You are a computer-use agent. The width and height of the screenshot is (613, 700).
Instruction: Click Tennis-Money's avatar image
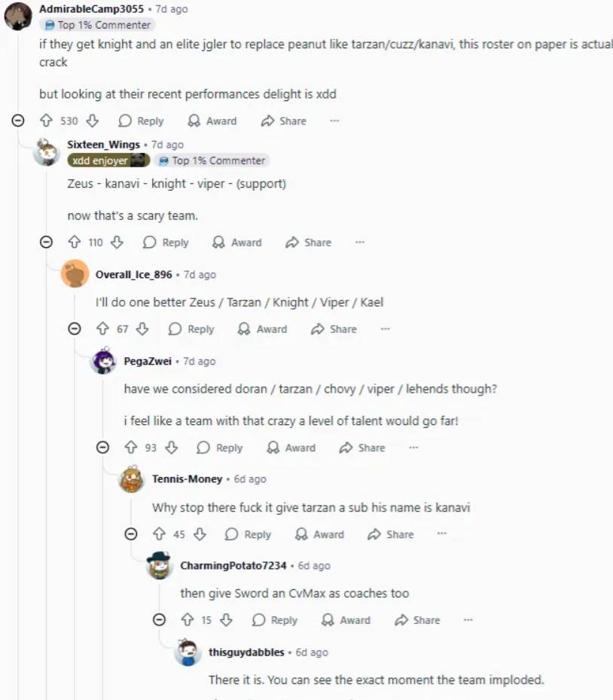coord(132,479)
